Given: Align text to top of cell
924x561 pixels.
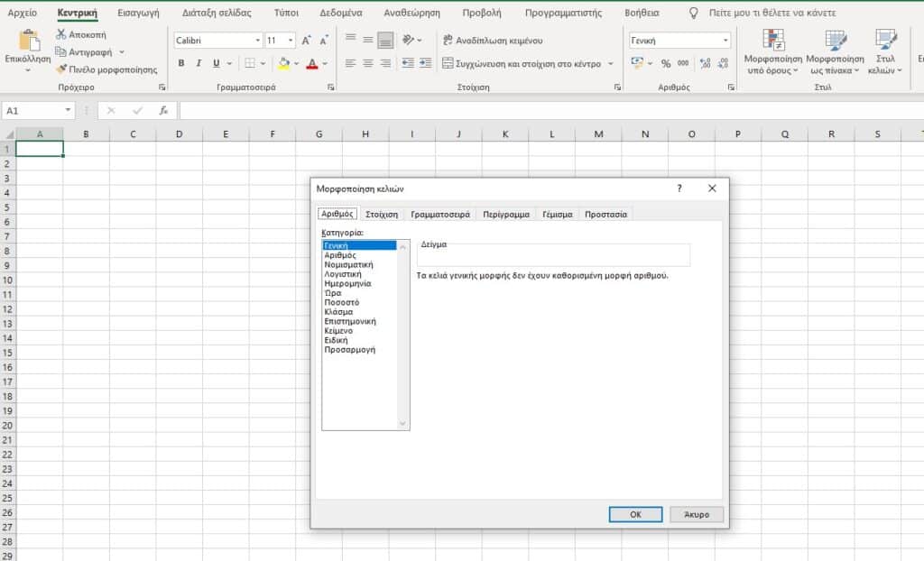Looking at the screenshot, I should [x=350, y=40].
